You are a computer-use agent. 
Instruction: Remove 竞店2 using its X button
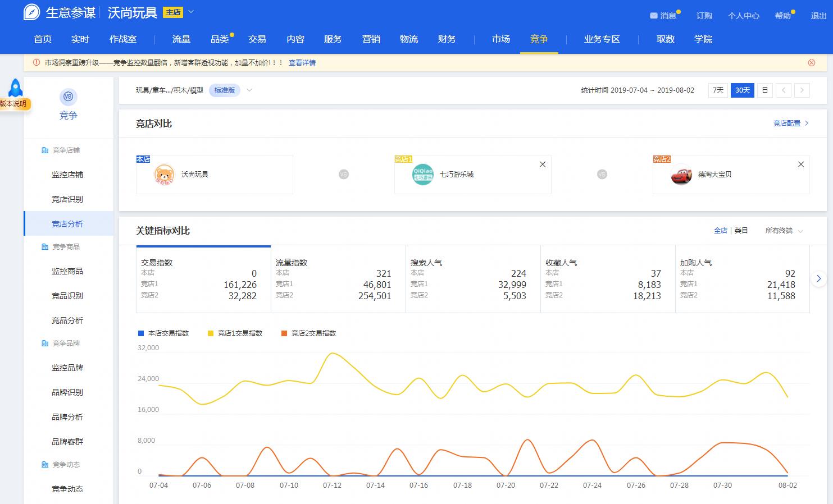click(801, 164)
